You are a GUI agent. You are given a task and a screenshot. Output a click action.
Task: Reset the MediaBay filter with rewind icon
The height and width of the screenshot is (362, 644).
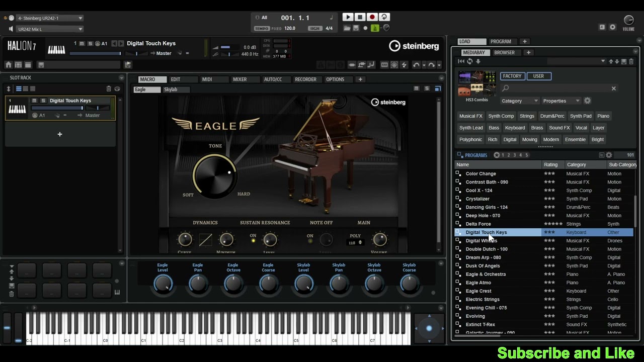click(460, 61)
